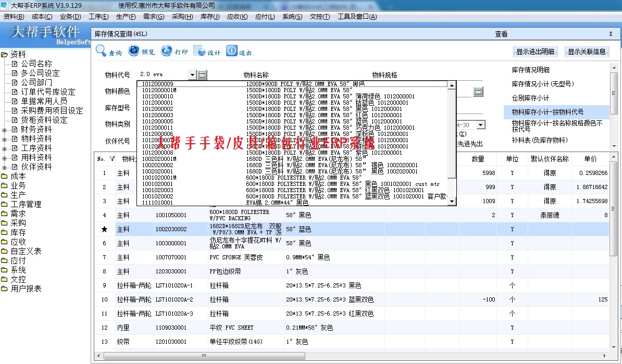Click the 预览 preview toolbar icon
The width and height of the screenshot is (622, 364).
click(134, 51)
